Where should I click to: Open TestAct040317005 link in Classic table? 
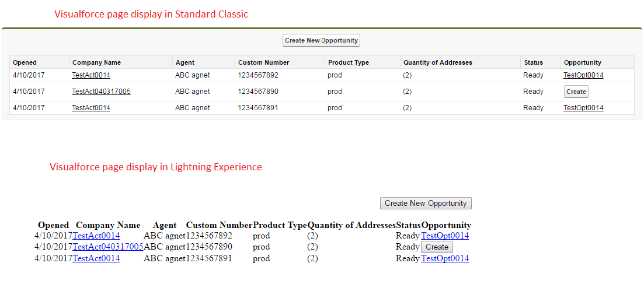[101, 92]
